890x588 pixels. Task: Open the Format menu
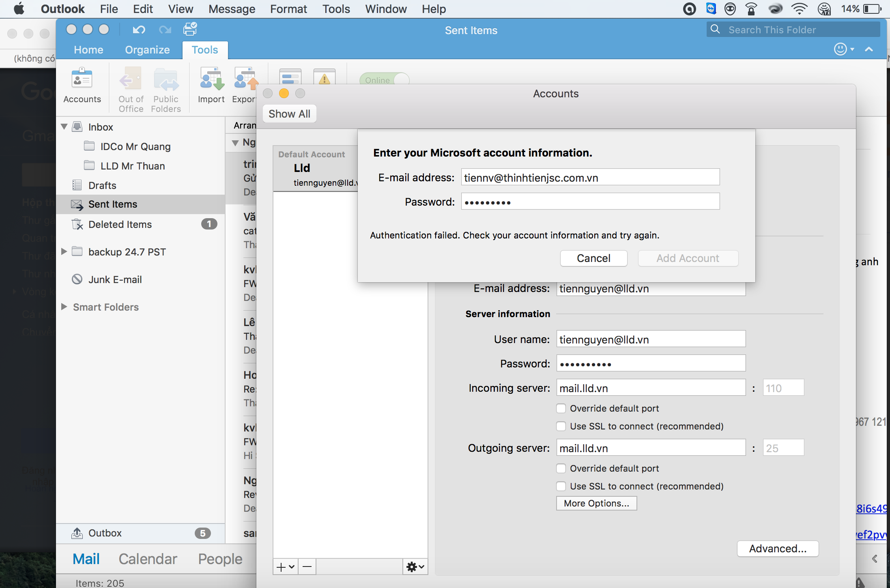pos(288,9)
